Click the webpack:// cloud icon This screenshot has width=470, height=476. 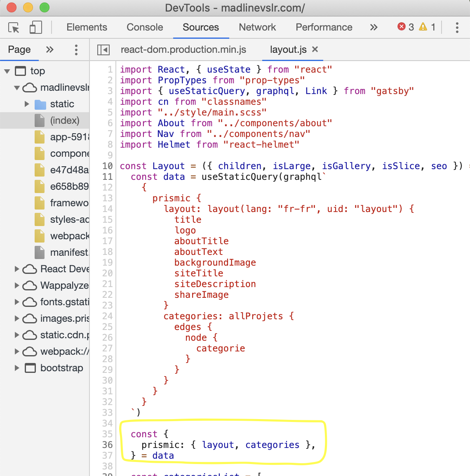tap(30, 351)
